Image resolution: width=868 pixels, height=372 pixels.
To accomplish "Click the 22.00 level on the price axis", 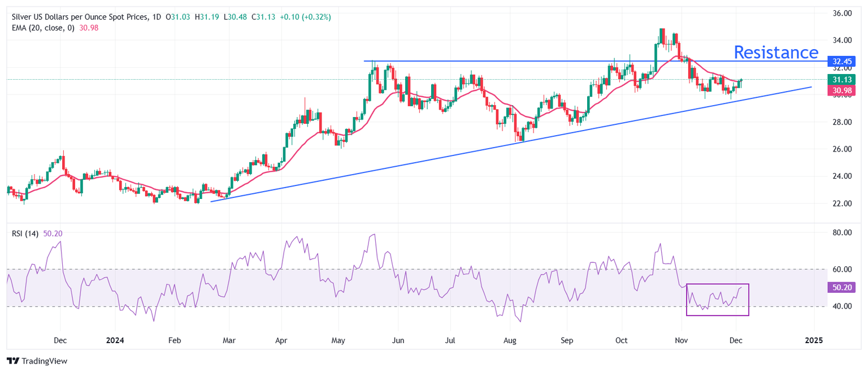I will tap(838, 203).
